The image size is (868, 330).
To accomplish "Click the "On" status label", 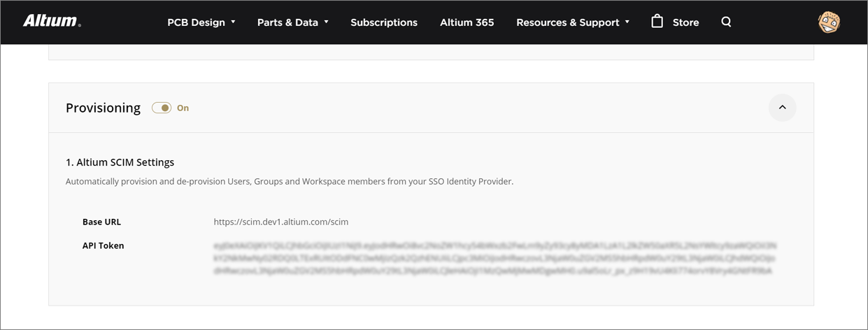I will click(x=183, y=108).
